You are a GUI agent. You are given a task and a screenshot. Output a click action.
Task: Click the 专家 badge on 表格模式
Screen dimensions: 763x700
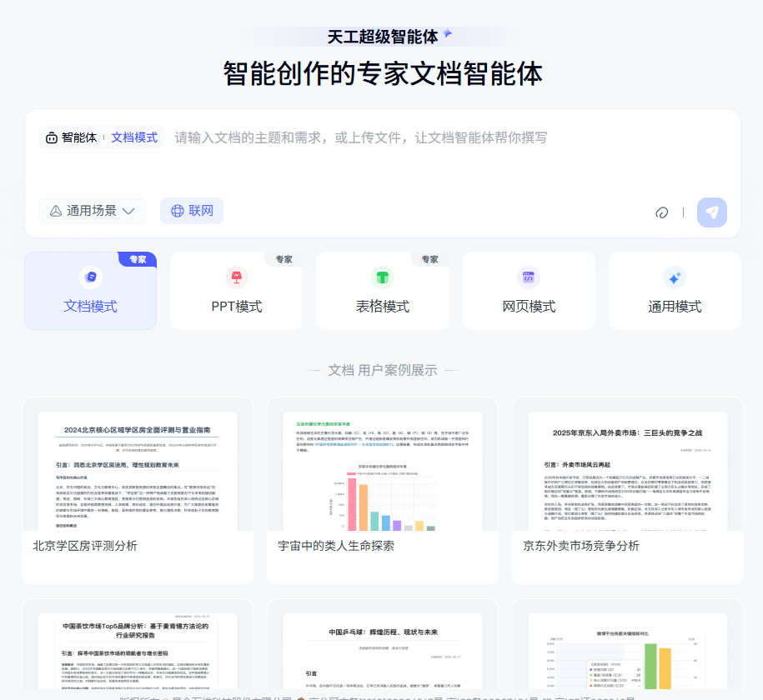click(x=430, y=259)
